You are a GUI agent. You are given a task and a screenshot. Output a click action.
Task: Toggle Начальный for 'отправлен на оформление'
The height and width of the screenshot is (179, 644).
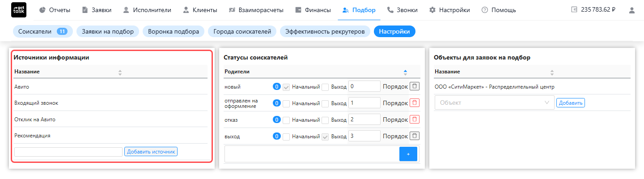click(x=286, y=103)
